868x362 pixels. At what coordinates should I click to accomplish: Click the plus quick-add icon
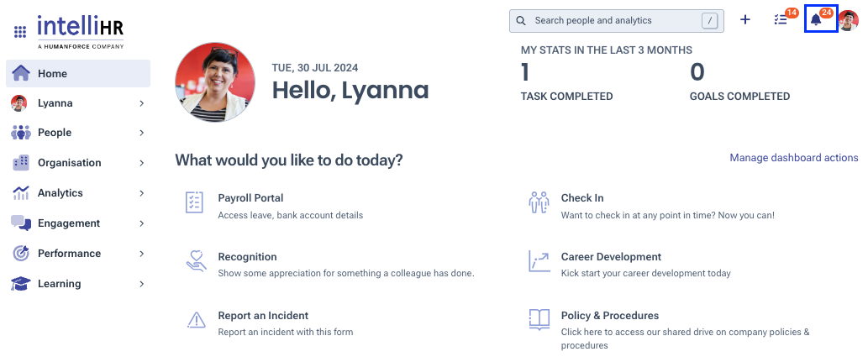(745, 20)
